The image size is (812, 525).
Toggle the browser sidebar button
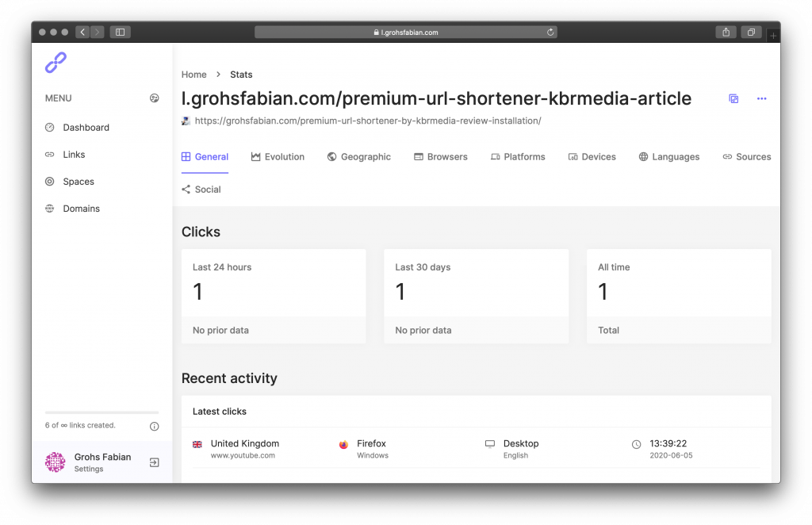click(x=121, y=32)
